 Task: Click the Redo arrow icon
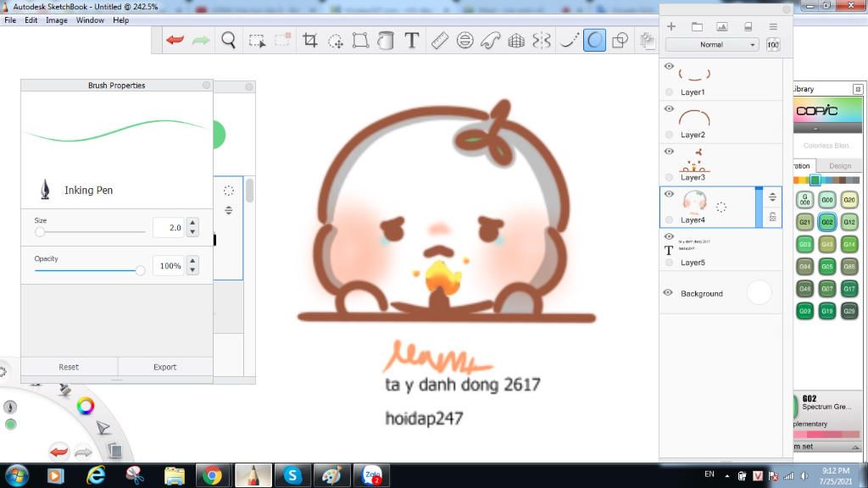202,39
